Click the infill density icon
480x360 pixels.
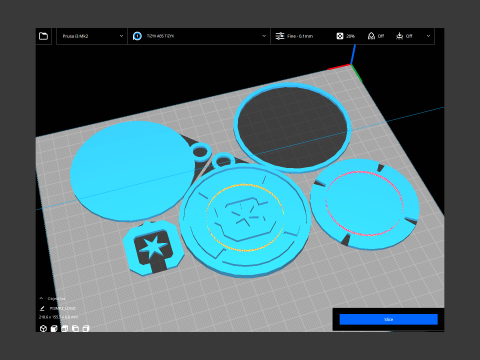[x=340, y=36]
